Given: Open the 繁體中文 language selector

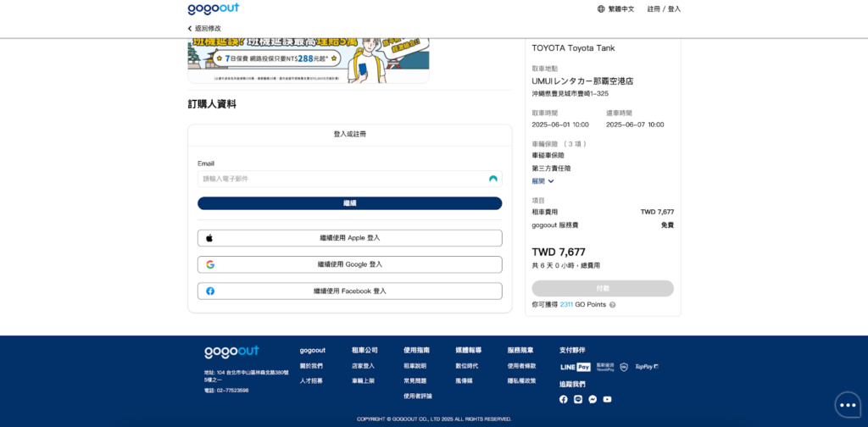Looking at the screenshot, I should point(621,8).
